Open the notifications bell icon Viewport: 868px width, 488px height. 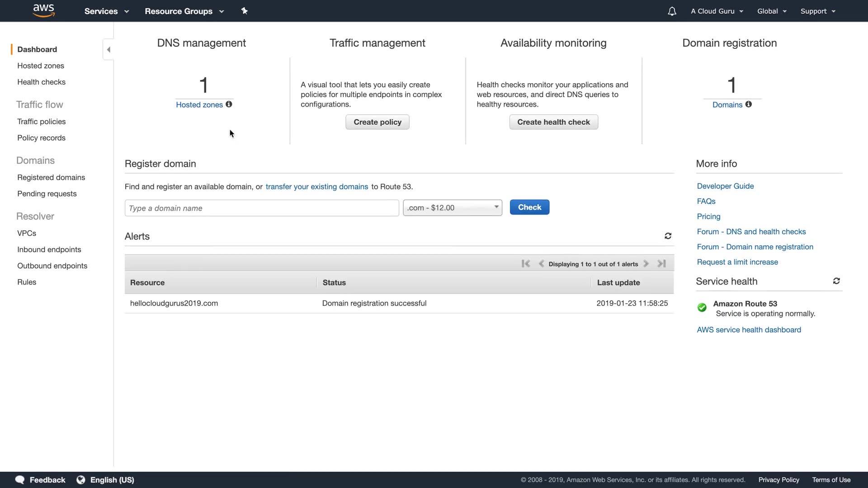(x=672, y=11)
